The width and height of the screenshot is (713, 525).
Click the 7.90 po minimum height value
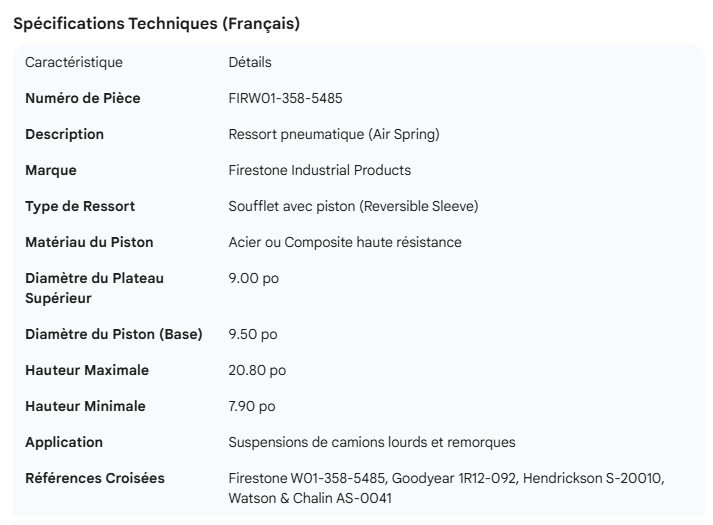pos(252,406)
